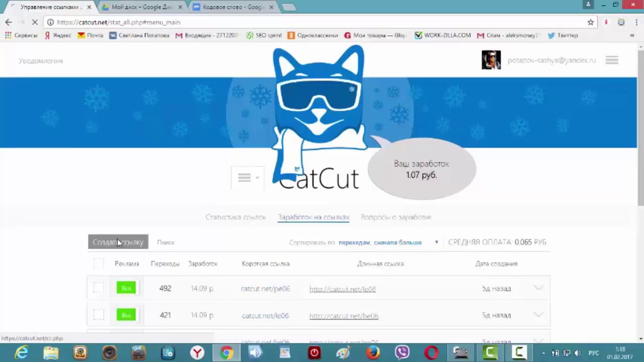This screenshot has height=362, width=644.
Task: Launch Internet Explorer from the taskbar
Action: 21,352
